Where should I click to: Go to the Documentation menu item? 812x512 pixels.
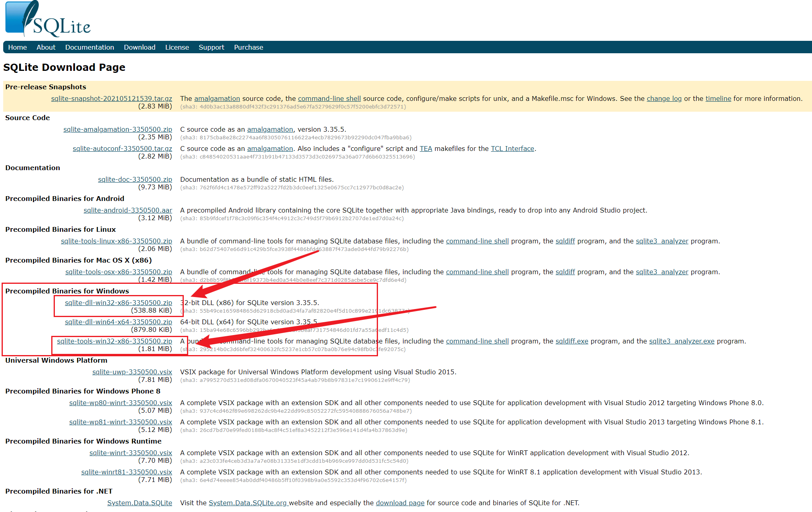89,47
